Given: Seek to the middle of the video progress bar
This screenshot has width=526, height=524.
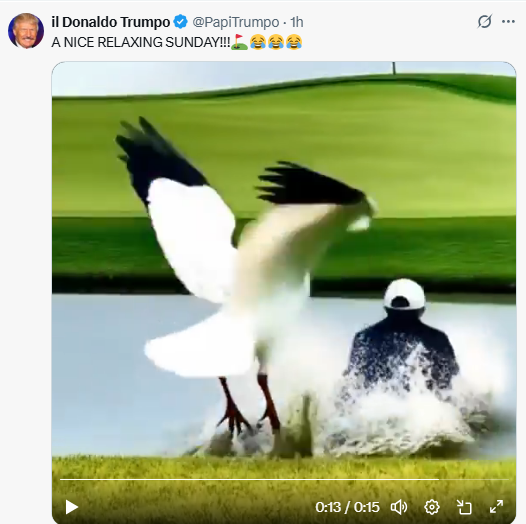Looking at the screenshot, I should click(x=284, y=480).
